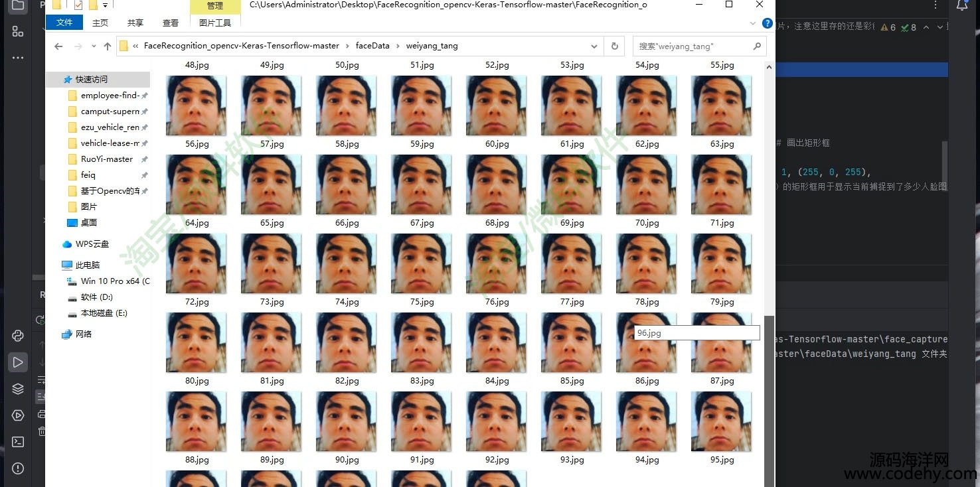
Task: Select 此电脑 in the navigation pane
Action: click(x=87, y=265)
